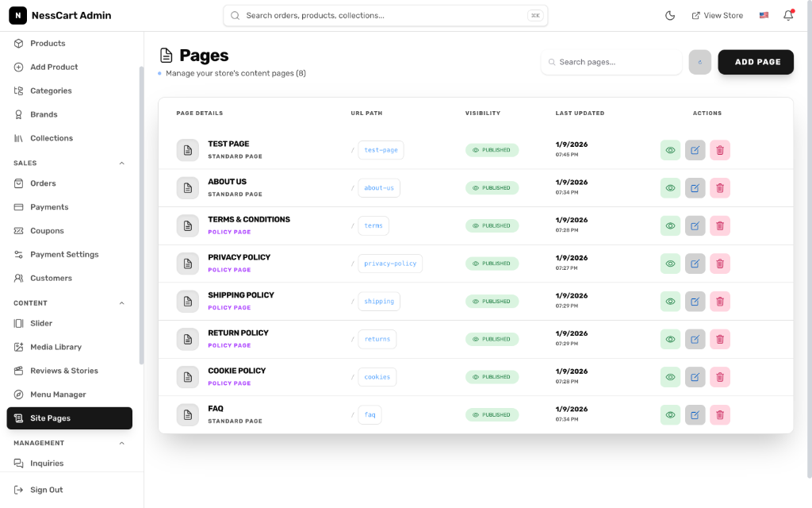Image resolution: width=812 pixels, height=508 pixels.
Task: Click the US flag language selector
Action: 763,14
